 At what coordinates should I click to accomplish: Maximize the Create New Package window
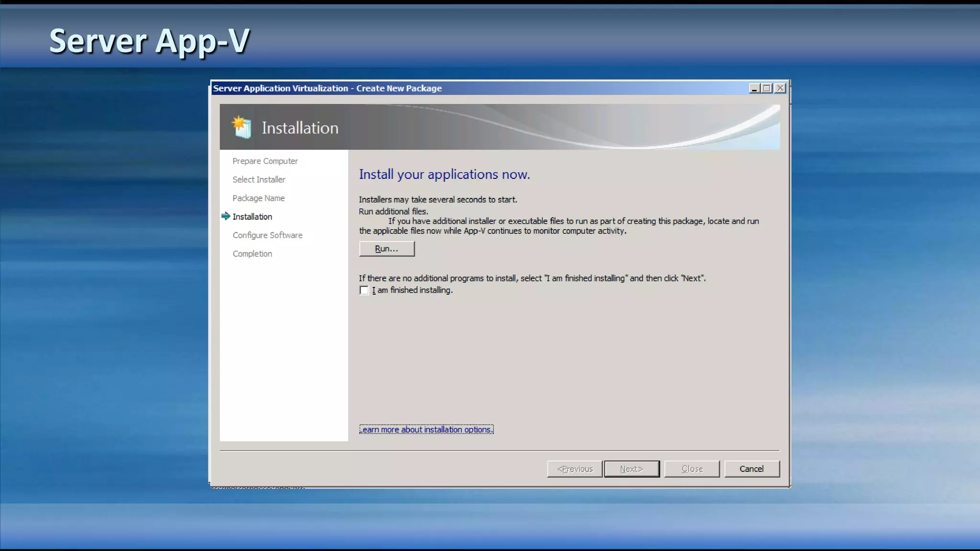(767, 88)
